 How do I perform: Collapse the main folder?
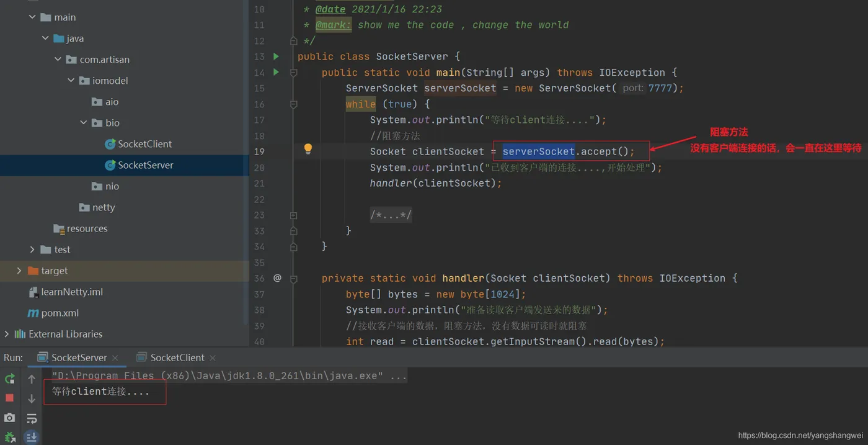point(32,17)
